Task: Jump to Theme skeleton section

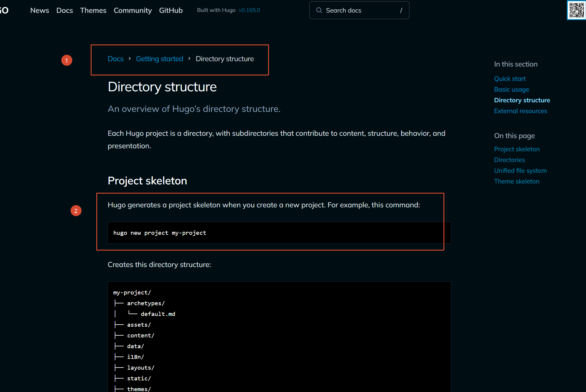Action: tap(517, 181)
